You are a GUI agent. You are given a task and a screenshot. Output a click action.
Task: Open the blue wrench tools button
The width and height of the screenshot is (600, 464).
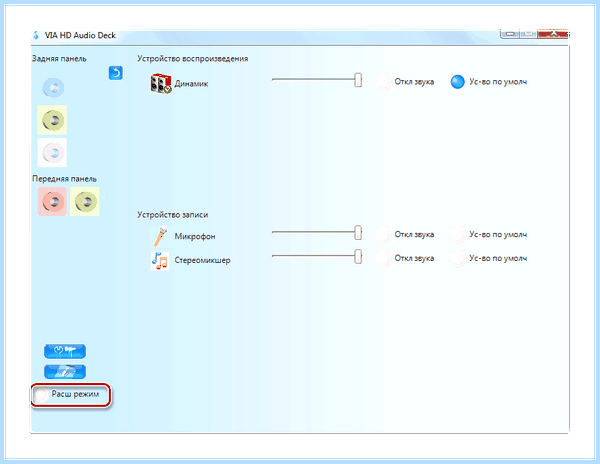[65, 351]
